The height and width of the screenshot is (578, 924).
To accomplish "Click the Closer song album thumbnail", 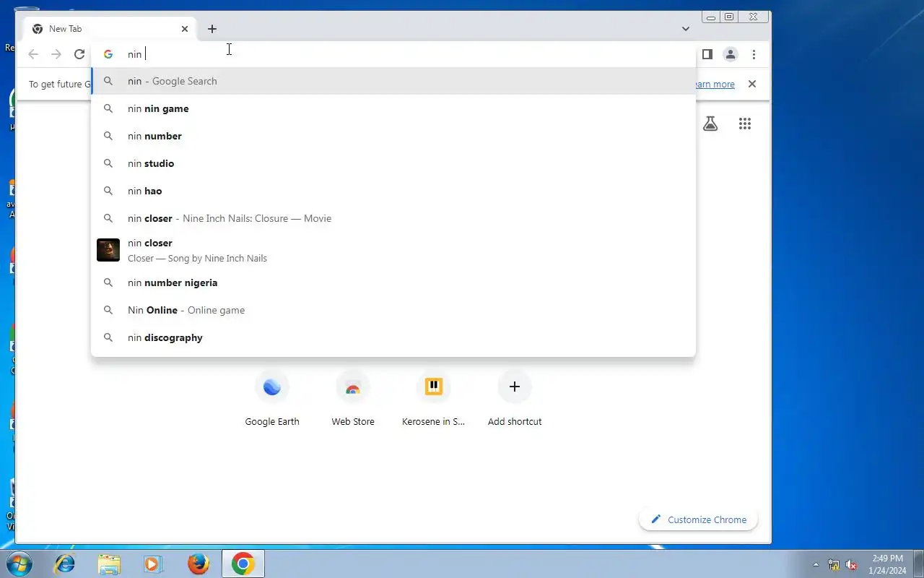I will 108,250.
